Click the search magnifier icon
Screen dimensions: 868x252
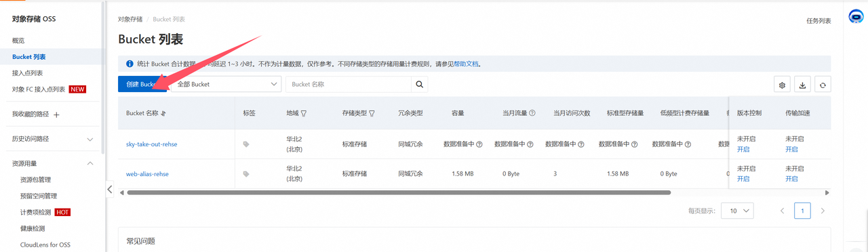pyautogui.click(x=419, y=85)
